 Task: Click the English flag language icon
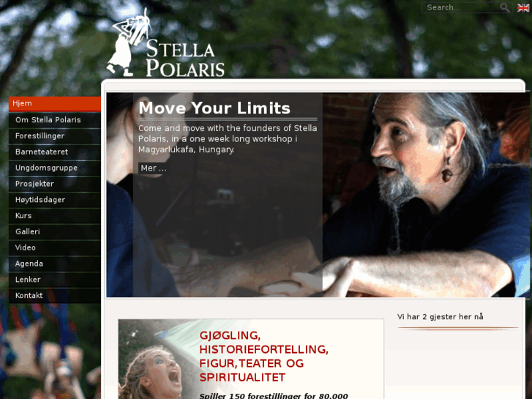point(522,7)
